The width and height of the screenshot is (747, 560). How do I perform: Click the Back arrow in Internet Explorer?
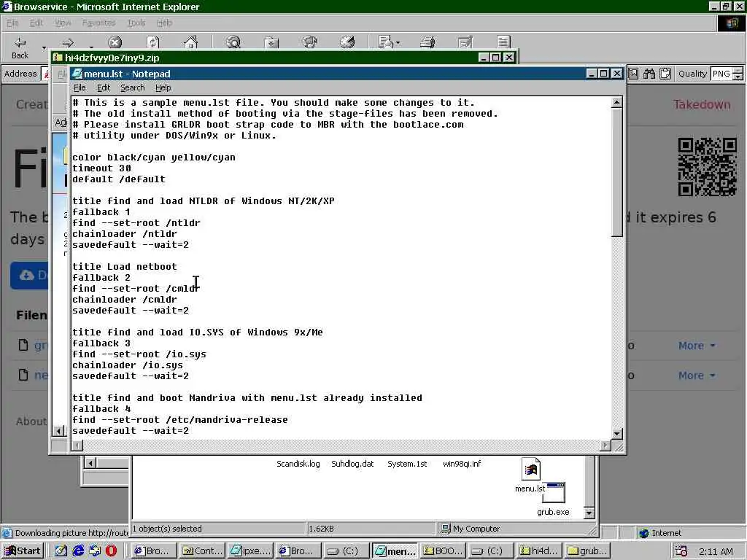pos(20,43)
